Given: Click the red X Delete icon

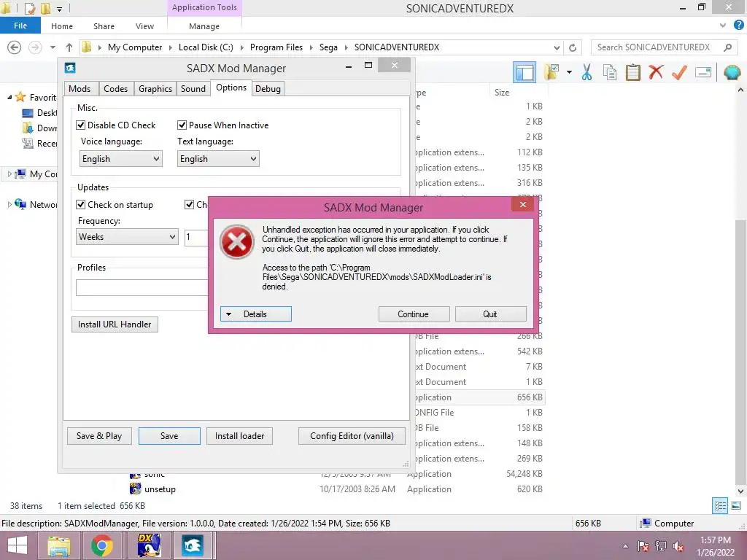Looking at the screenshot, I should click(656, 72).
